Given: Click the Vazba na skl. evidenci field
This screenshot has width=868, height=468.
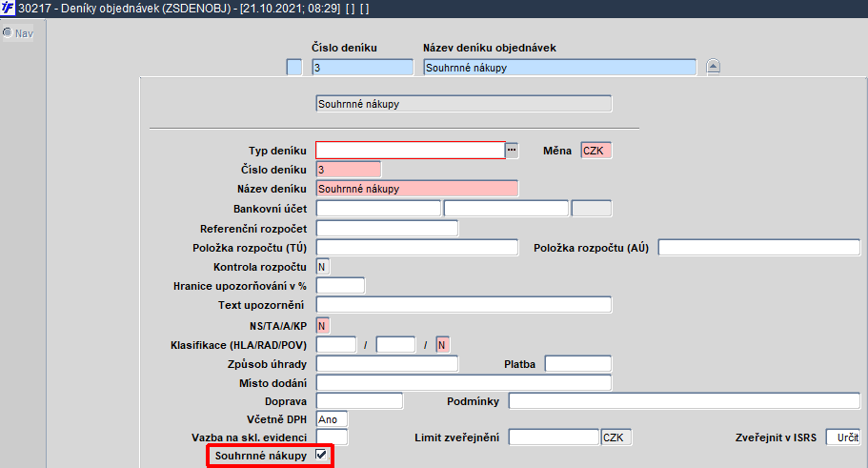Looking at the screenshot, I should pos(332,437).
